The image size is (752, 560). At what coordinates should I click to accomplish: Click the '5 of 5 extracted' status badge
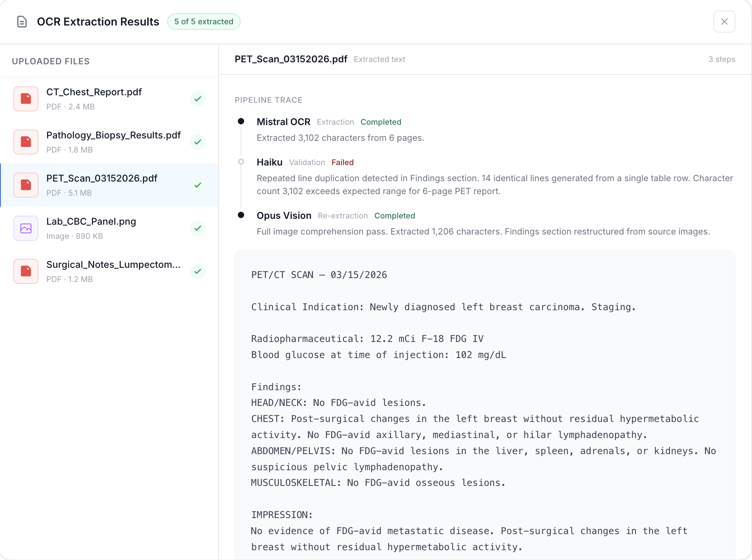coord(204,22)
